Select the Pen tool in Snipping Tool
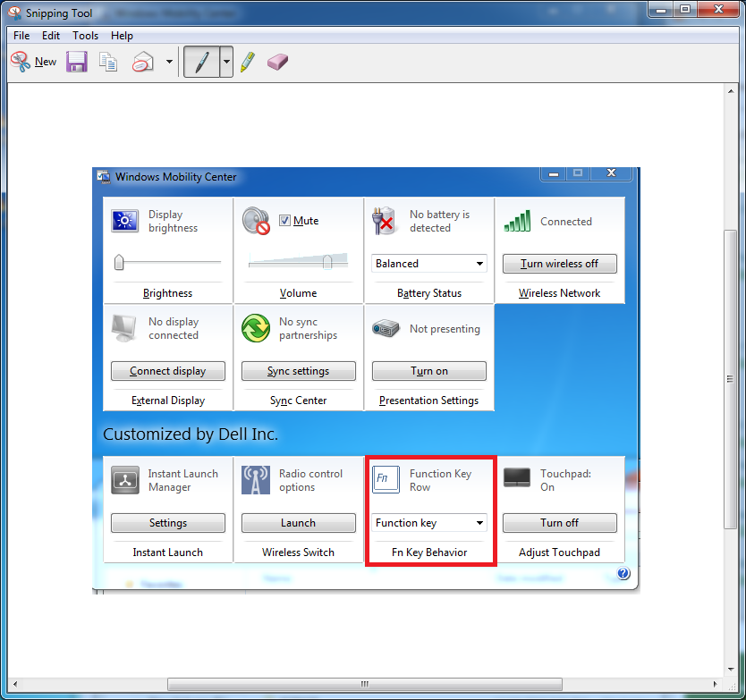746x700 pixels. point(202,62)
